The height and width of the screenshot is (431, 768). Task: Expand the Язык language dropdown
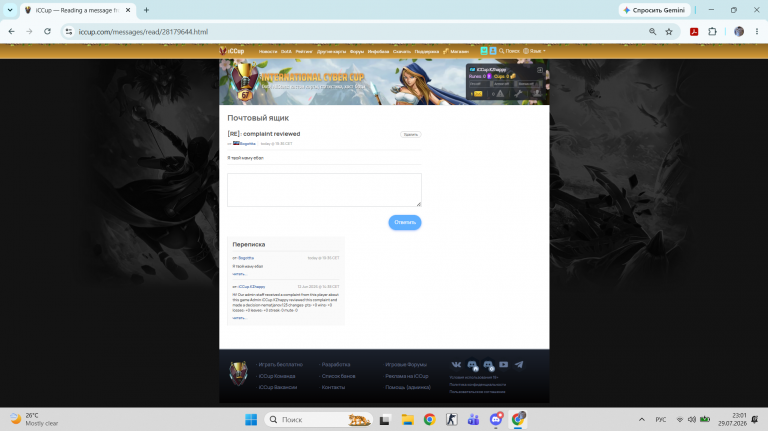[534, 51]
